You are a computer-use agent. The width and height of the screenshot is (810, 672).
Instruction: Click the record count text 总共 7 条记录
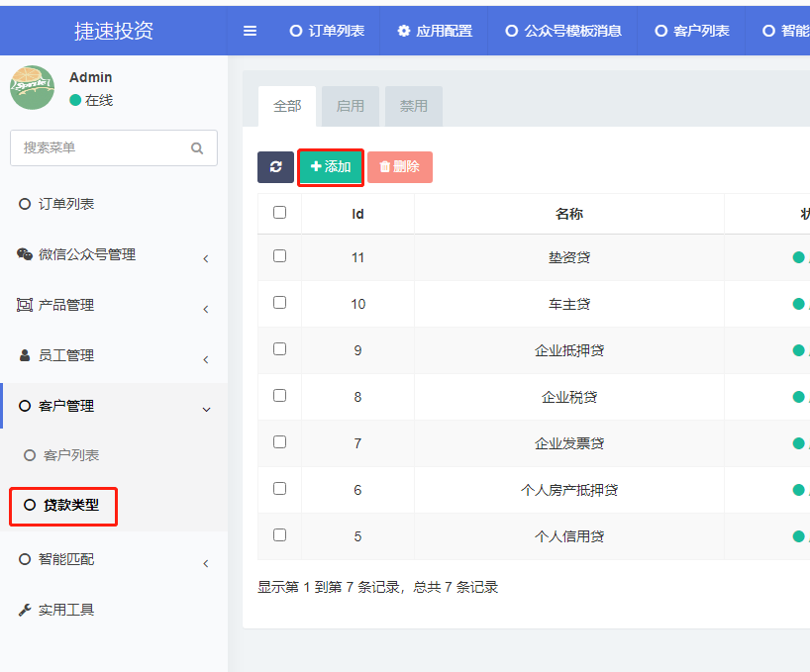point(456,587)
